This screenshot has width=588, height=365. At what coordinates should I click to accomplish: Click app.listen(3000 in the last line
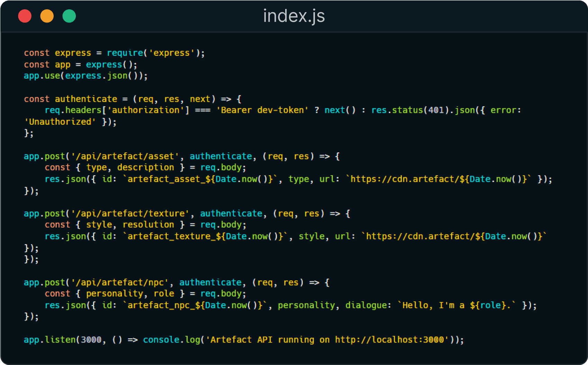[x=63, y=340]
